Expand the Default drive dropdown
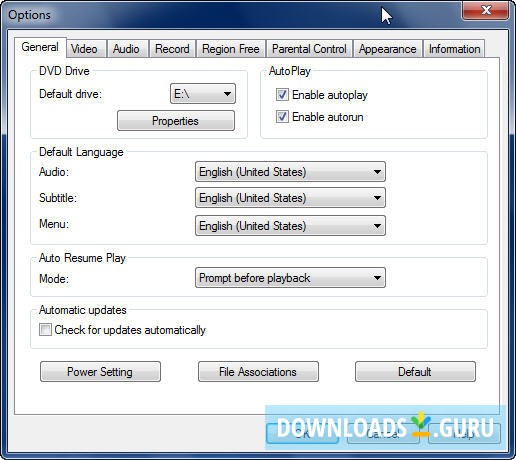 click(203, 94)
